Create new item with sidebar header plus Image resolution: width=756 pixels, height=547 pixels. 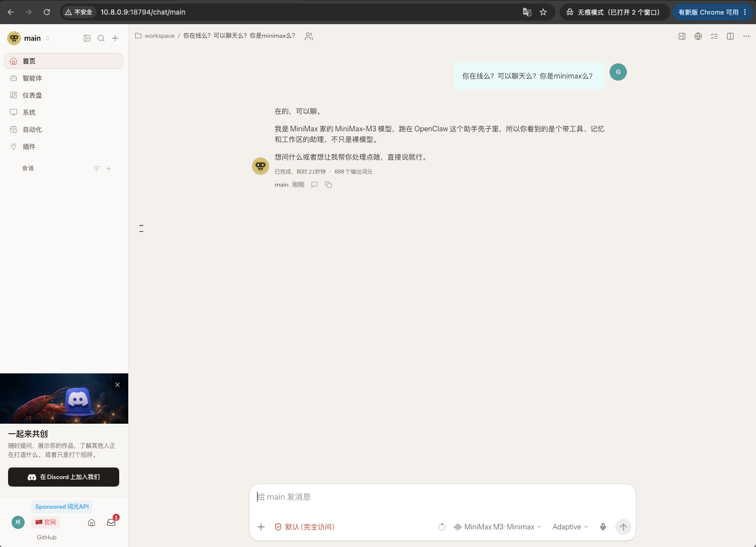pos(115,38)
